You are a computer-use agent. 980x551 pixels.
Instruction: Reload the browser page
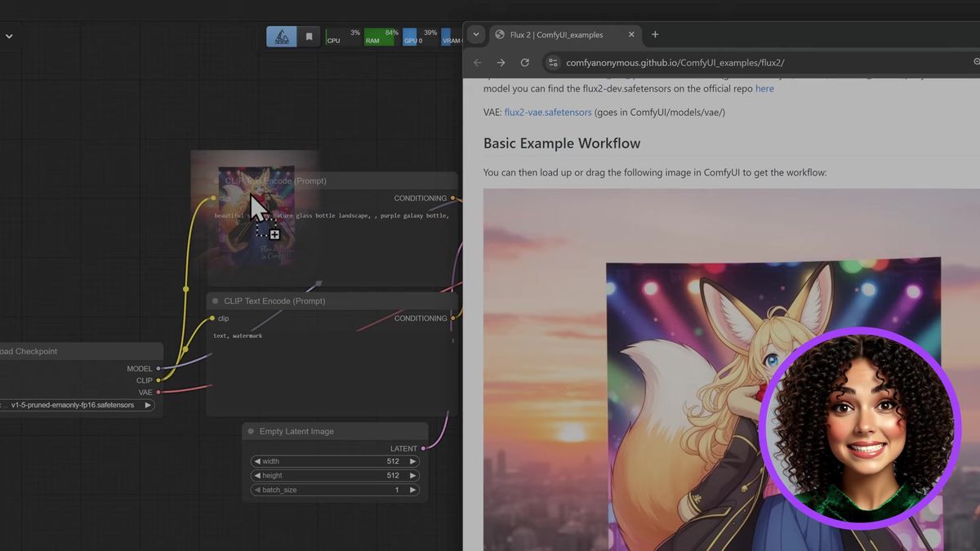point(524,63)
